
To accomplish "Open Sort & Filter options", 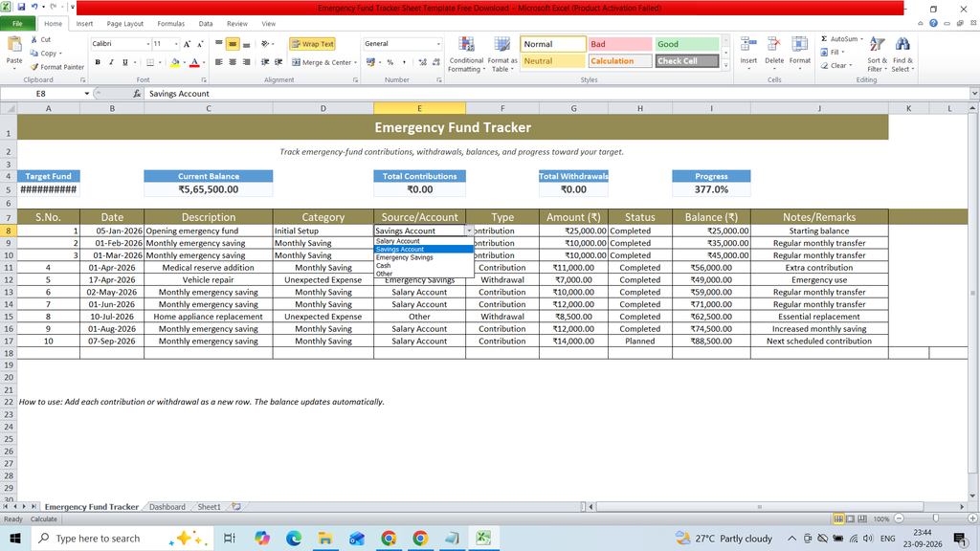I will click(877, 55).
